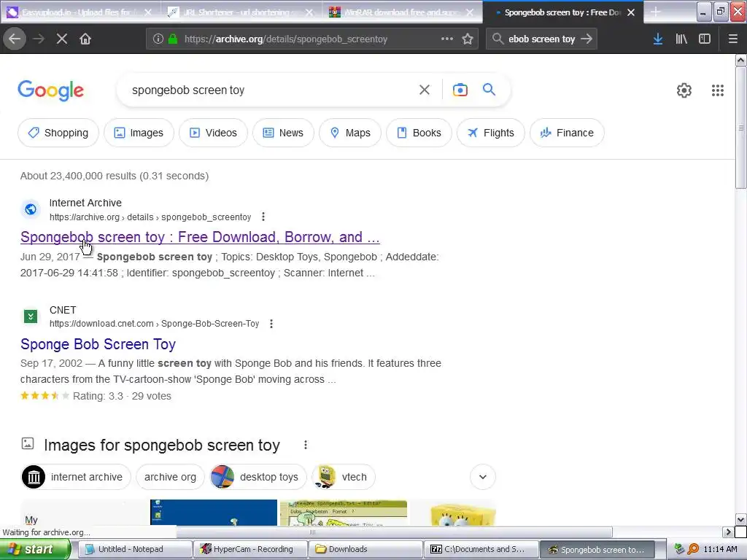Open Google settings gear

[684, 90]
